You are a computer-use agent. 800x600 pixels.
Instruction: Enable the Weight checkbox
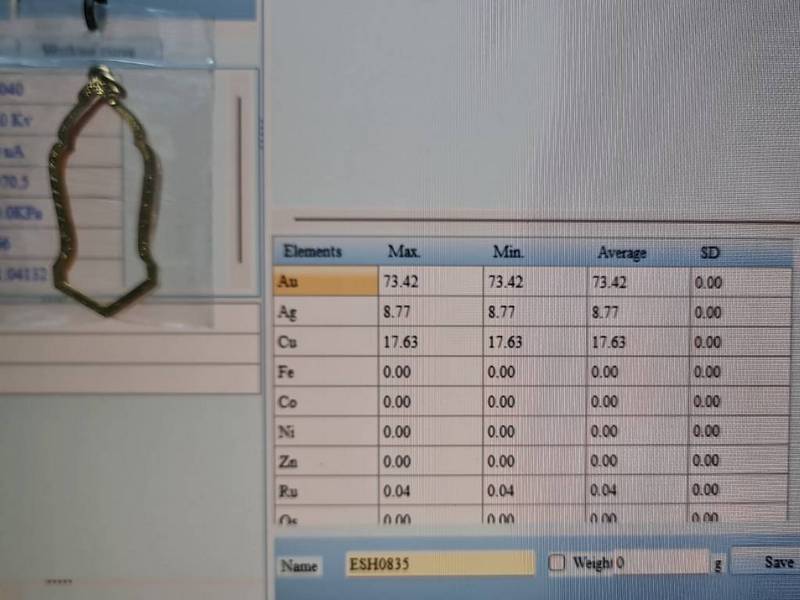click(557, 563)
